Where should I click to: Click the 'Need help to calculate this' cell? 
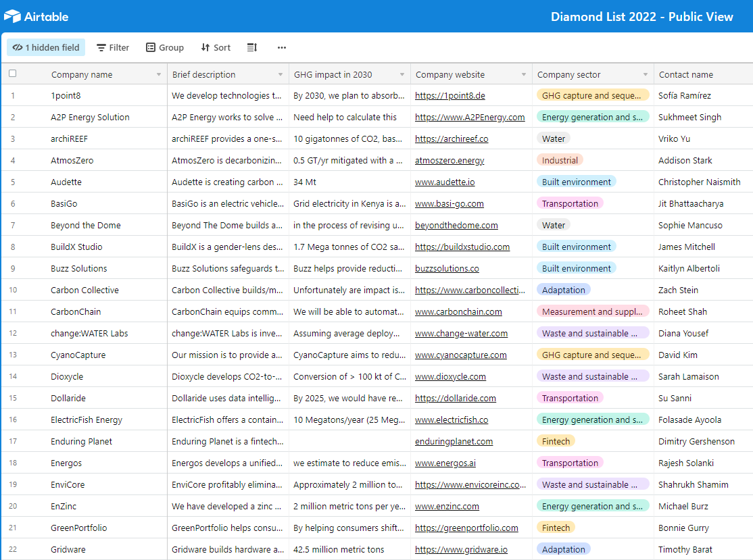(349, 117)
